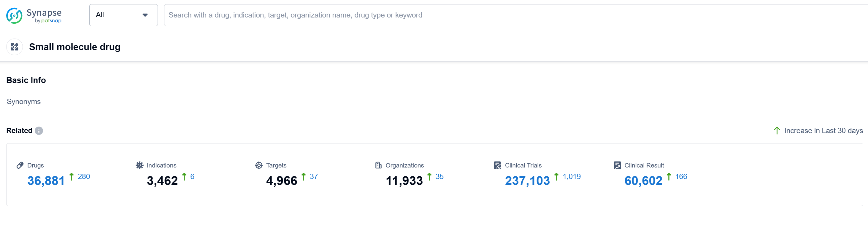This screenshot has height=225, width=868.
Task: Click the Targets crosshair icon
Action: [259, 165]
